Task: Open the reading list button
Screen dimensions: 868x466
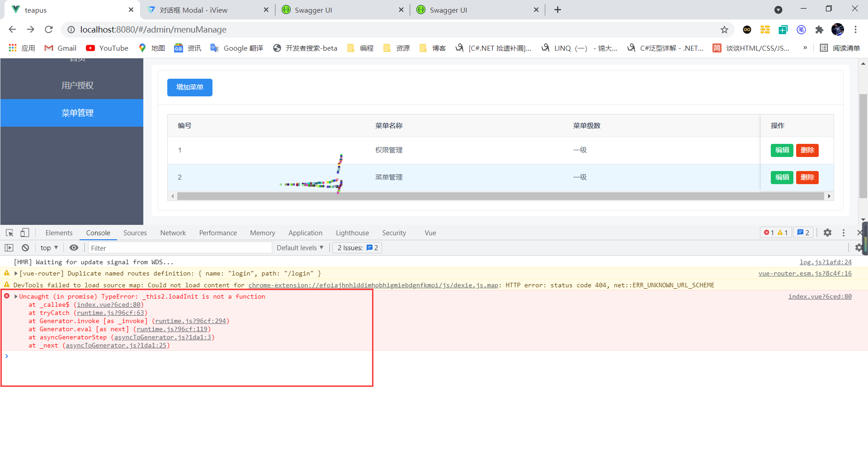Action: point(840,48)
